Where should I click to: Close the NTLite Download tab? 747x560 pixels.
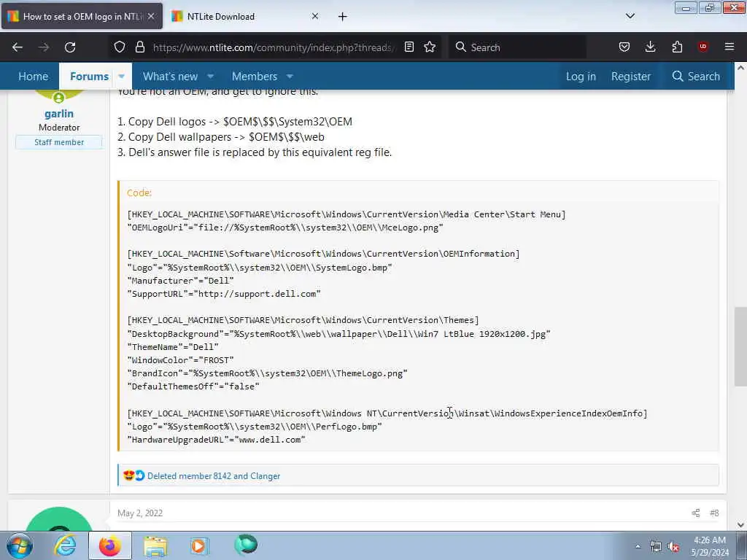[x=315, y=16]
